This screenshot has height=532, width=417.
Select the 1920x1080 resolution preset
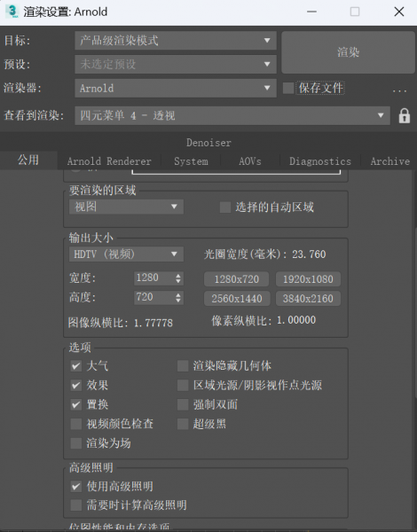pos(308,279)
